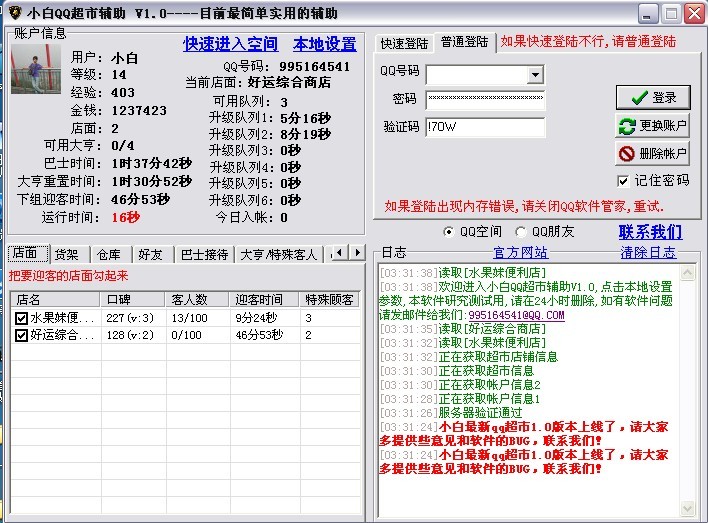Click the 登录 button with green checkmark
The width and height of the screenshot is (708, 523).
tap(653, 97)
